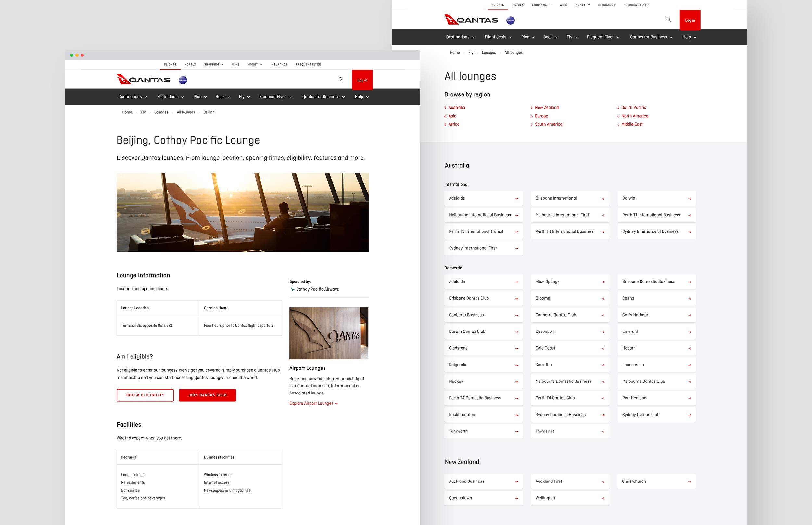This screenshot has height=525, width=812.
Task: Click the Cathay Pacific Airways logo icon
Action: [292, 289]
